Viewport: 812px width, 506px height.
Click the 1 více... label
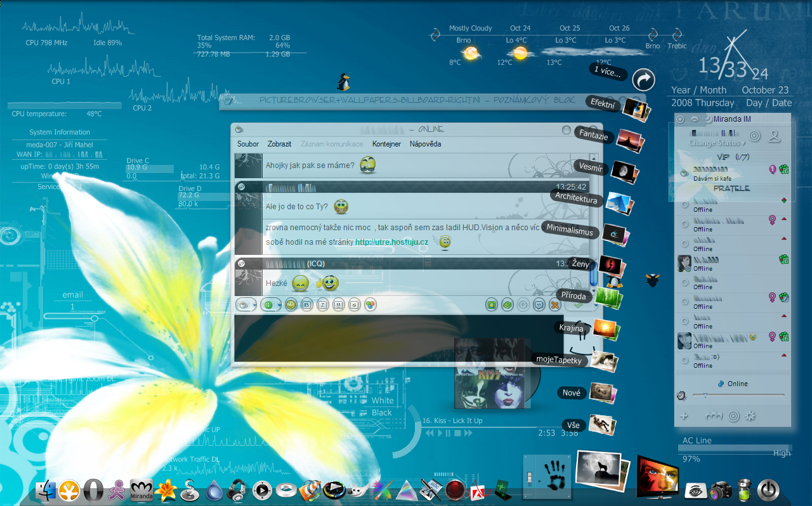608,71
